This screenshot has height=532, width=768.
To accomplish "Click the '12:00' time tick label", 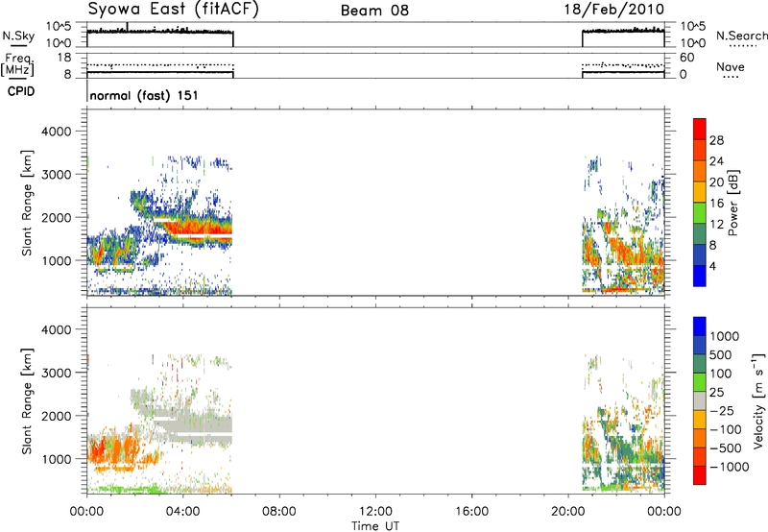I will coord(375,512).
